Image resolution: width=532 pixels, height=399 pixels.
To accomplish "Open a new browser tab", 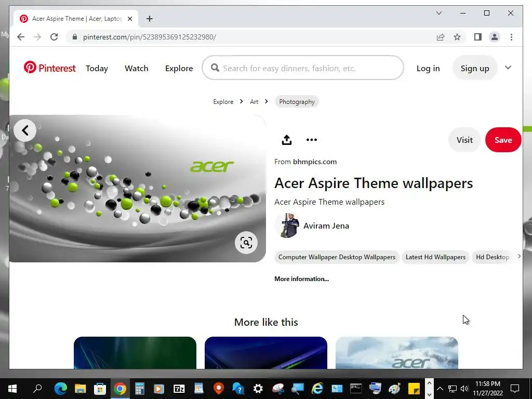I will (x=150, y=19).
